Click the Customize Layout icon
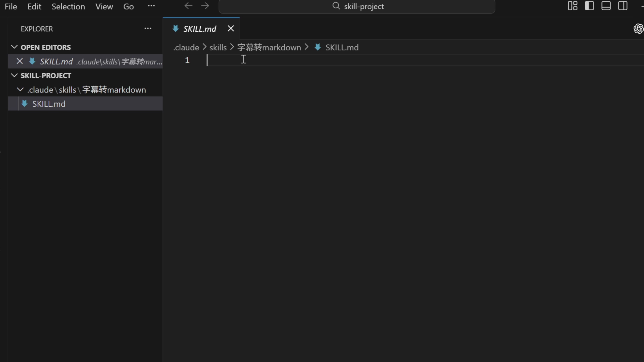Image resolution: width=644 pixels, height=362 pixels. pos(573,6)
